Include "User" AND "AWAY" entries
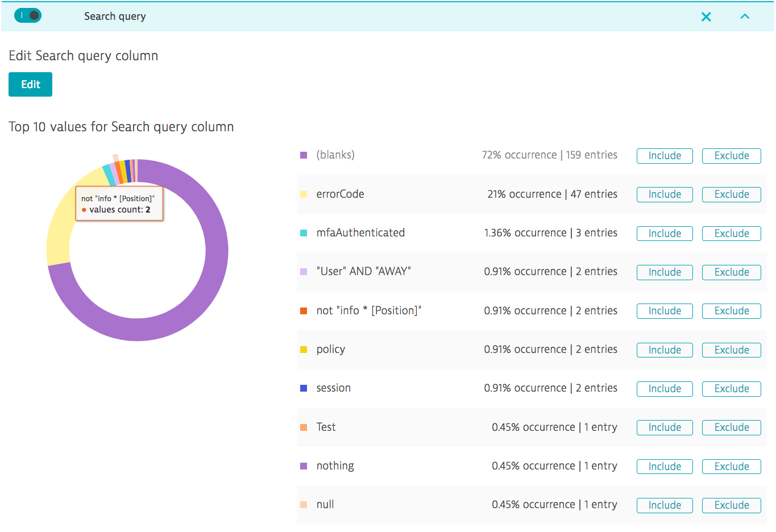 click(665, 272)
